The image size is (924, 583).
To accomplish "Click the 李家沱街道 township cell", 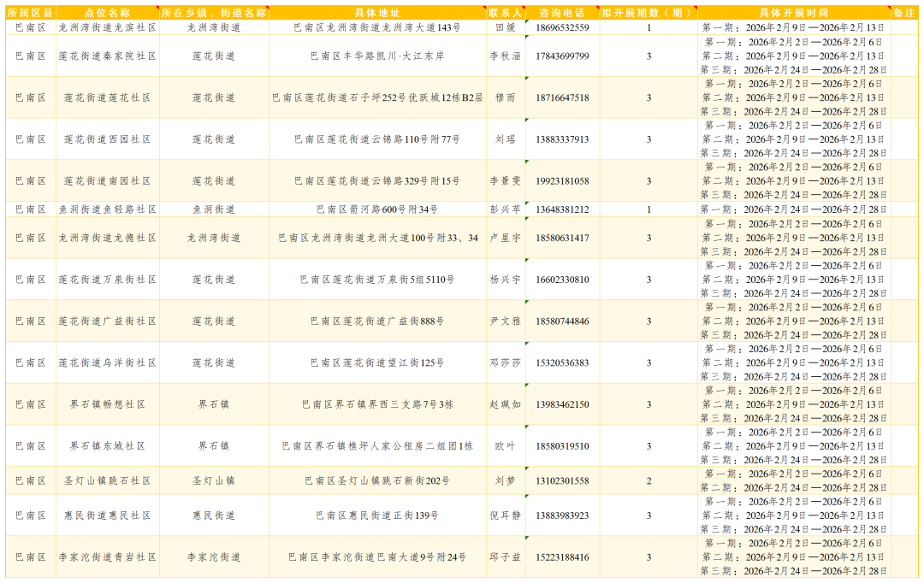I will pyautogui.click(x=214, y=557).
